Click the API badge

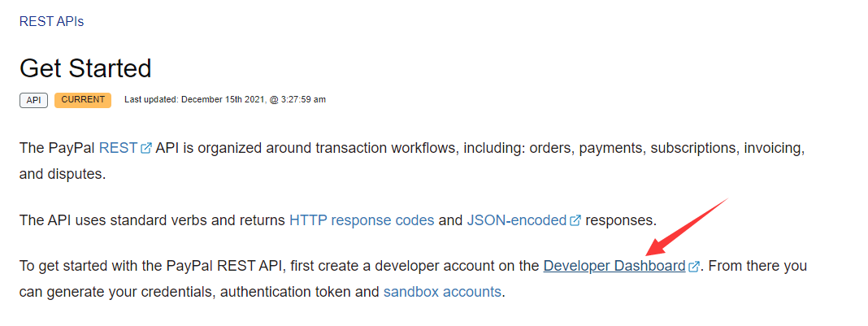[x=33, y=100]
